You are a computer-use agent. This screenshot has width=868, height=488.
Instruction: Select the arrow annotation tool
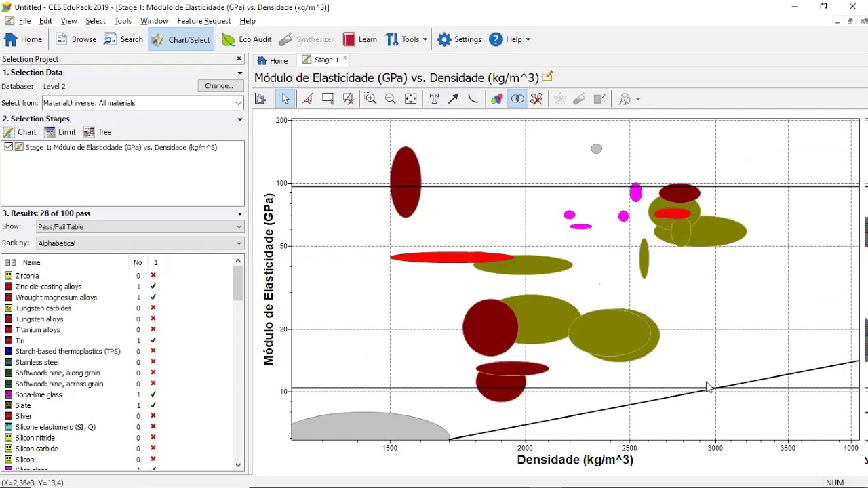(454, 99)
